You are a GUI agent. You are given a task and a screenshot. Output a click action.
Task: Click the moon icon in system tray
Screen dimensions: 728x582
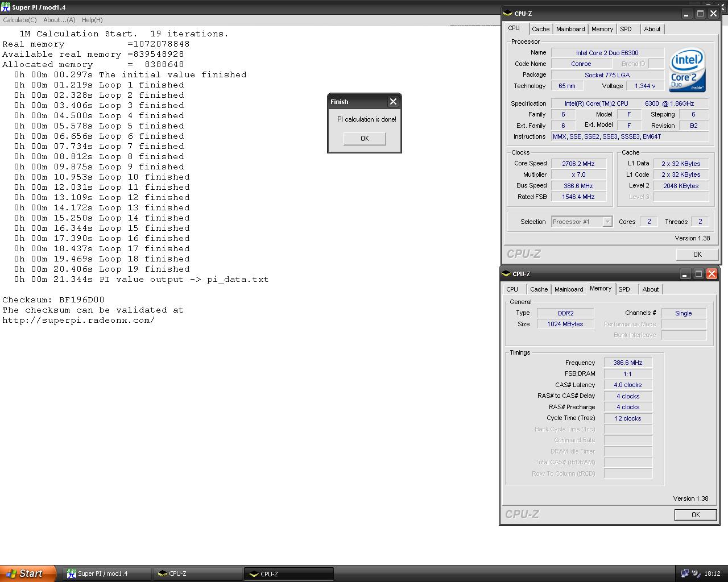[x=696, y=573]
